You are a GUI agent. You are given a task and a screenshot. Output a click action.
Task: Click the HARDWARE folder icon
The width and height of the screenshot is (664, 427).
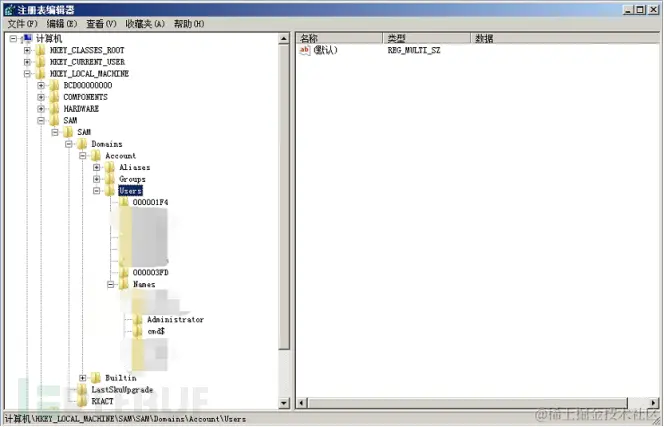click(x=54, y=109)
